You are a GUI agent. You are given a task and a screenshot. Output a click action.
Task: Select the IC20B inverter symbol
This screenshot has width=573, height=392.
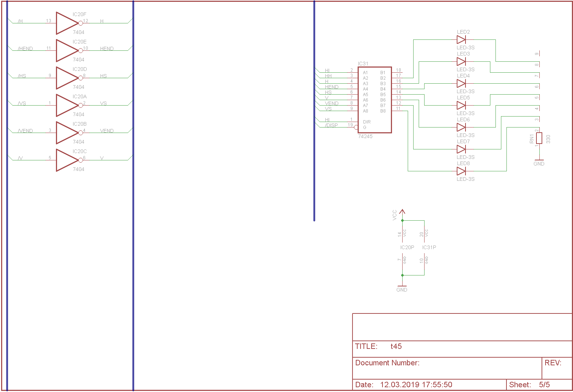[67, 133]
